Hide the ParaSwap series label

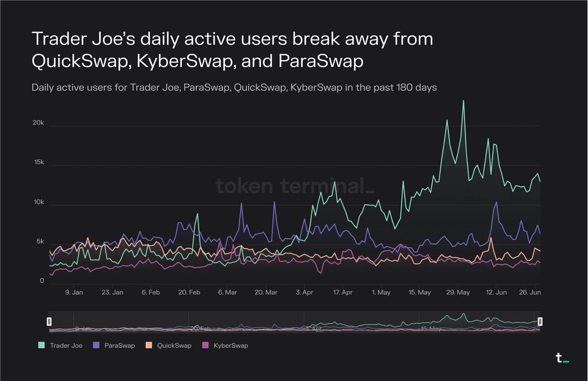click(x=120, y=346)
